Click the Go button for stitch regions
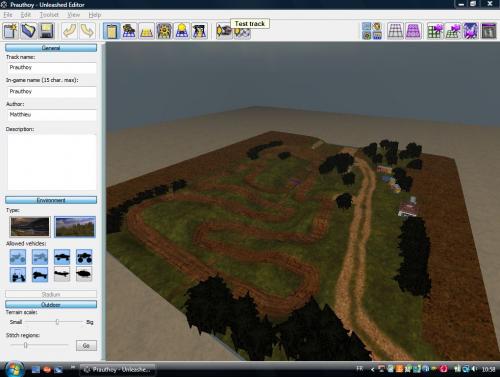This screenshot has width=500, height=377. 86,346
